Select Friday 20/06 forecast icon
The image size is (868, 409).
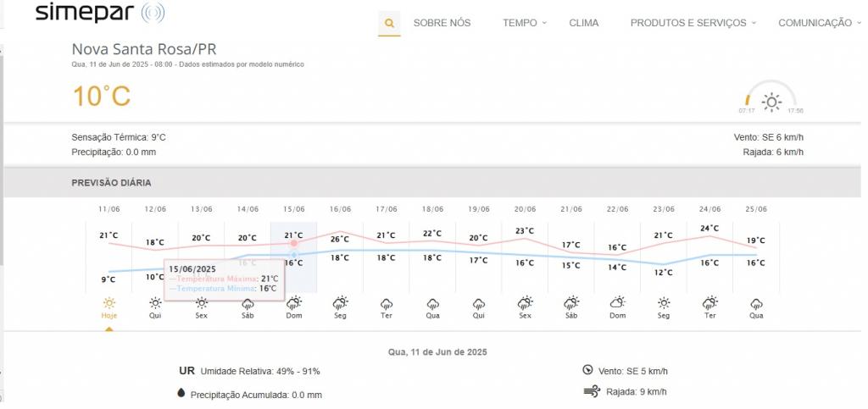(x=525, y=302)
